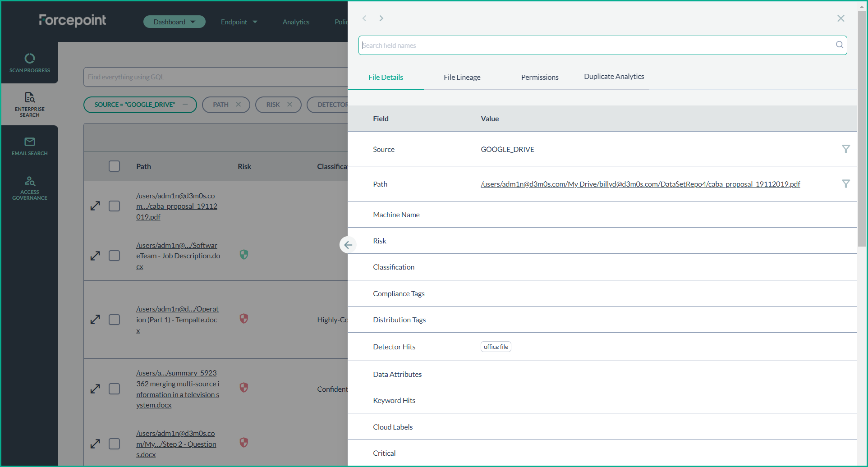Click the filter icon on Source row
The width and height of the screenshot is (868, 467).
click(x=846, y=149)
